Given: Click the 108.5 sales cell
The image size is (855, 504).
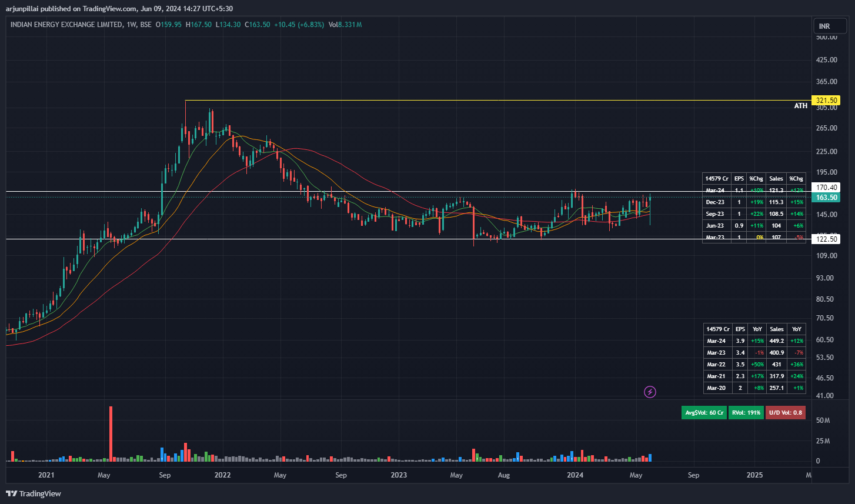Looking at the screenshot, I should [776, 214].
